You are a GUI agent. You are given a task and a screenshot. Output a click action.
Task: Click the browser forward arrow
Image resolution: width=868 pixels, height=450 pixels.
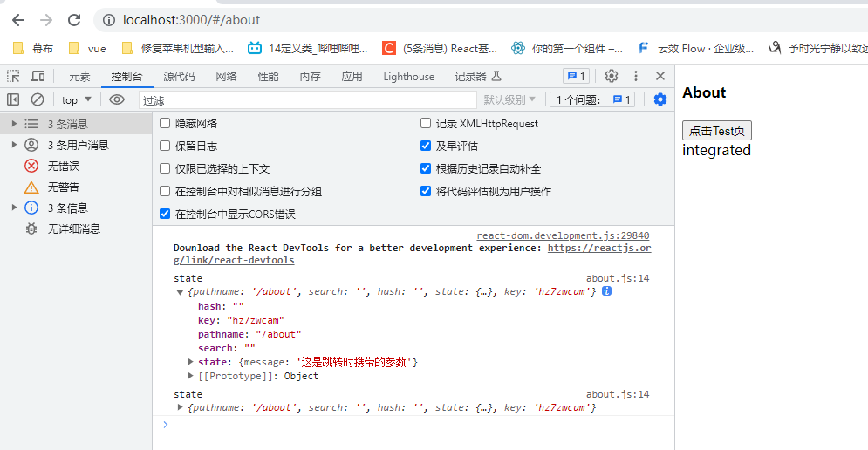46,20
